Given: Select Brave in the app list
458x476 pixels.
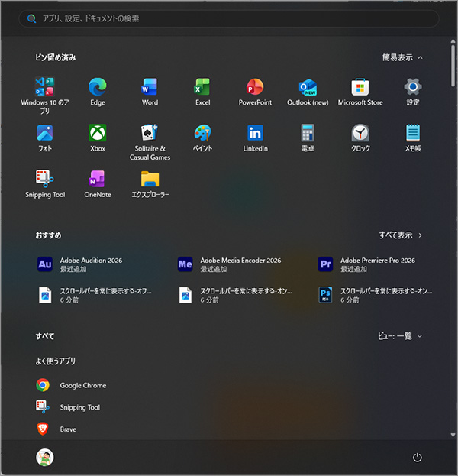Looking at the screenshot, I should pos(68,429).
